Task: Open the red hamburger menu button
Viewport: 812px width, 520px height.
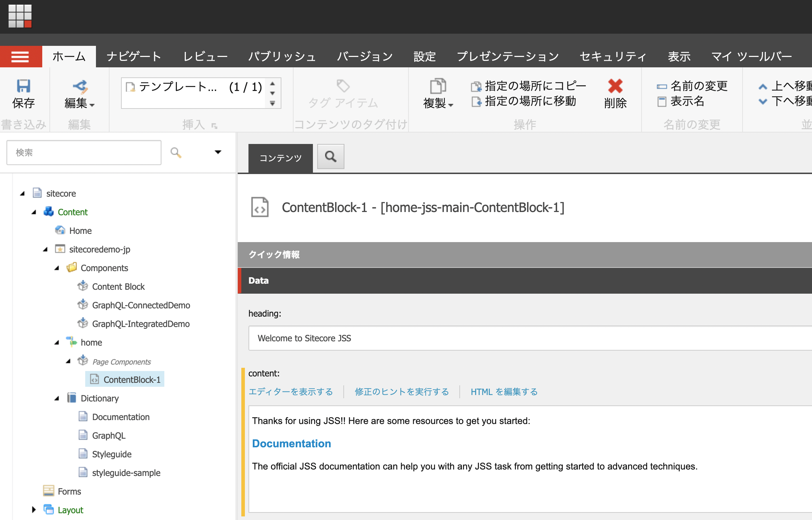Action: 20,57
